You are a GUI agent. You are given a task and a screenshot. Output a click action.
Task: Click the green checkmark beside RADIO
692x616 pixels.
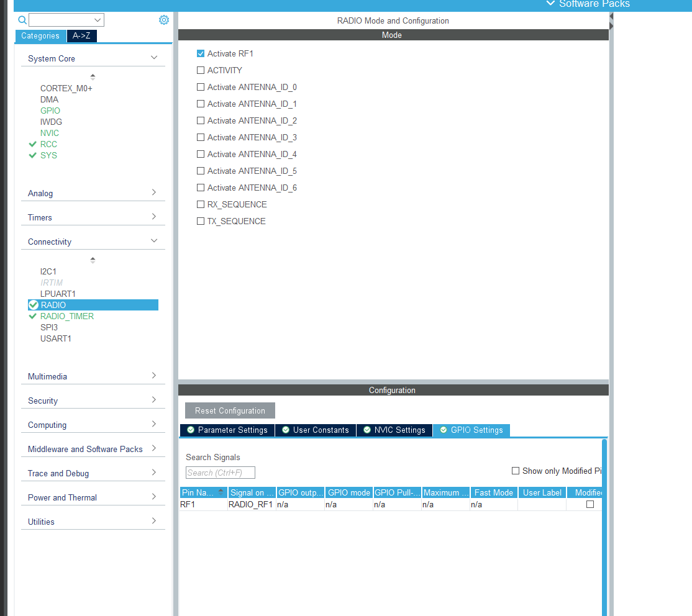33,305
